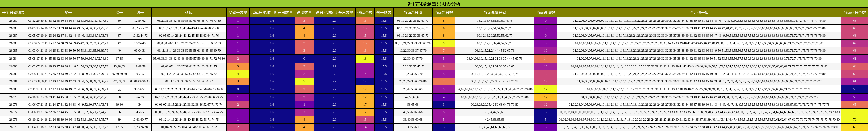Screen dimensions: 868x131
Task: Click period cell 26076
Action: point(13,120)
